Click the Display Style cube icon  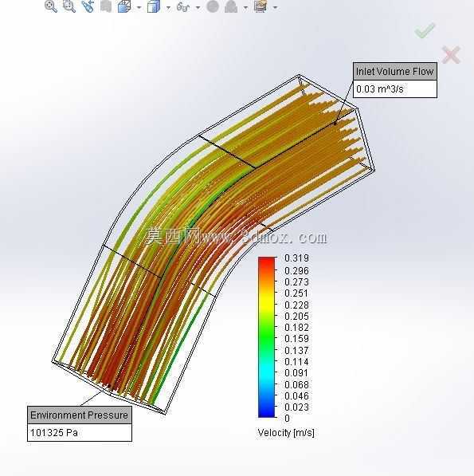pyautogui.click(x=154, y=6)
